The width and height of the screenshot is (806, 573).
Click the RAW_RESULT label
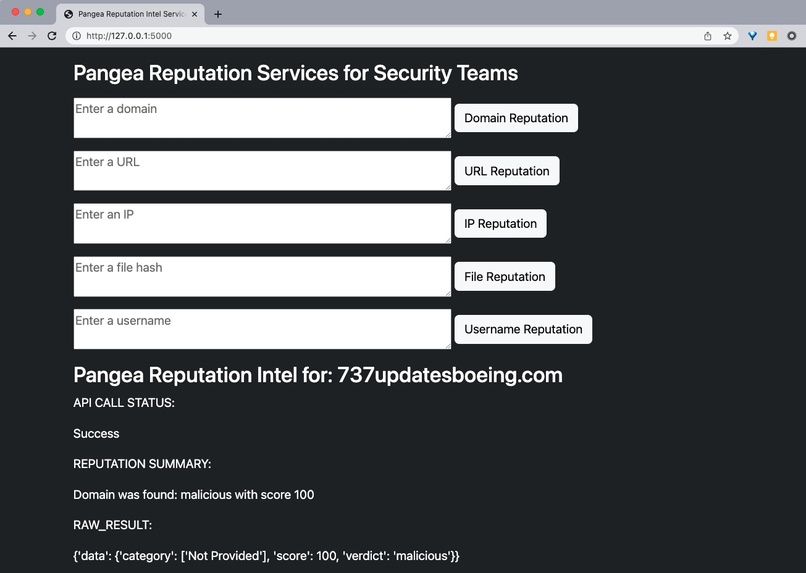113,525
